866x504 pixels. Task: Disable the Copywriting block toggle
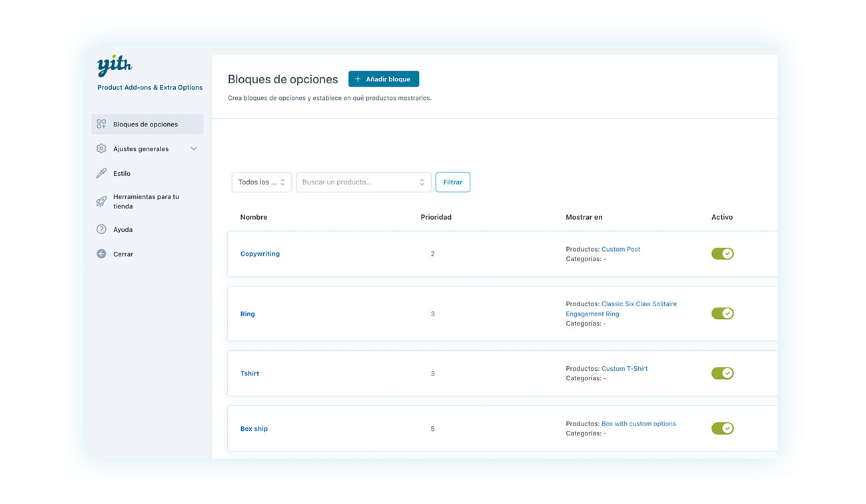tap(722, 254)
